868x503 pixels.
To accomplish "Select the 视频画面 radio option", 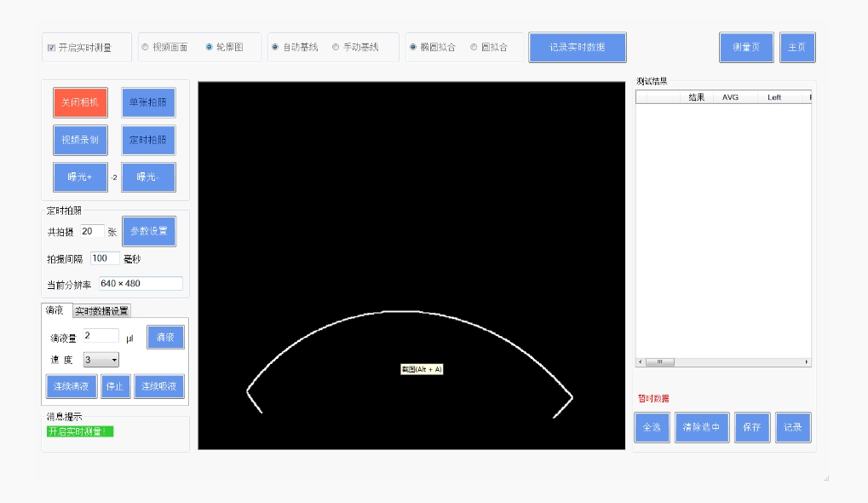I will tap(145, 48).
